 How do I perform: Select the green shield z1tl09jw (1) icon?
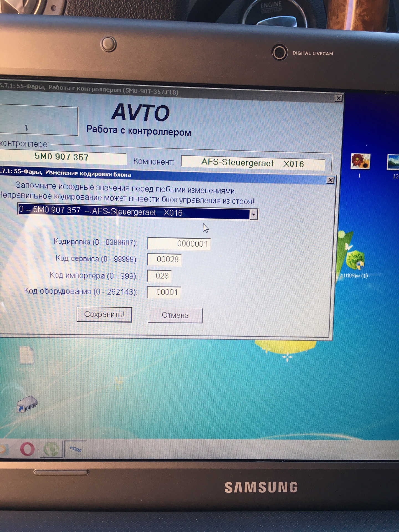click(355, 260)
